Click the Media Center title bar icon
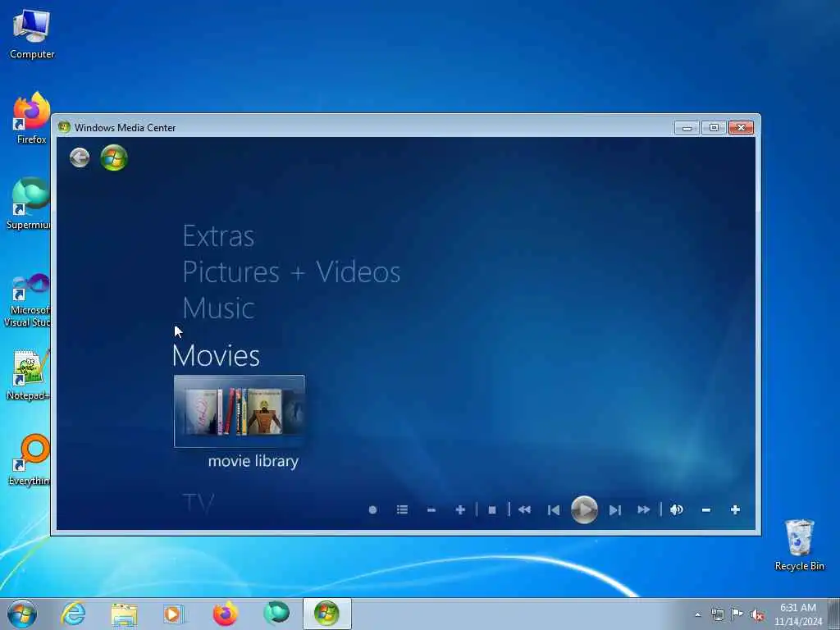 tap(64, 127)
